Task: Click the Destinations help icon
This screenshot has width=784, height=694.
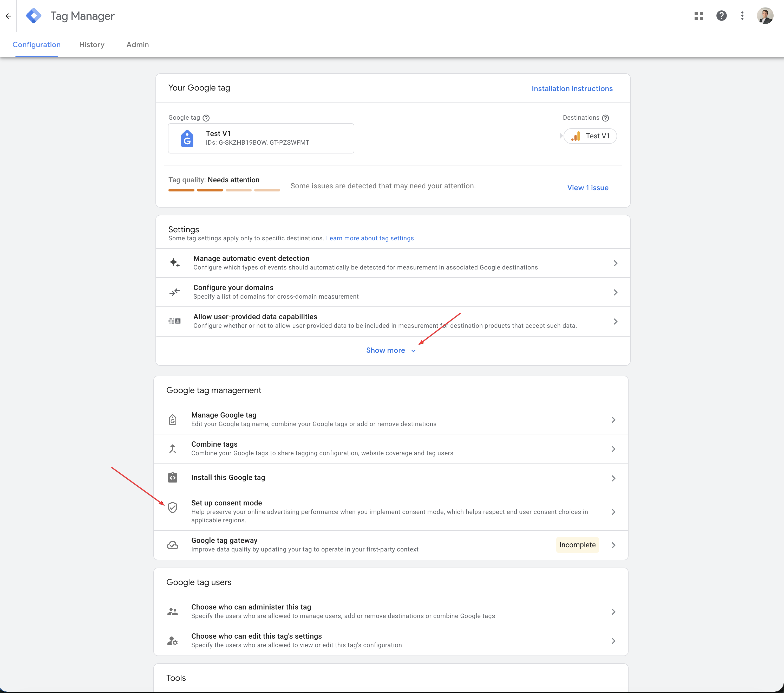Action: tap(605, 118)
